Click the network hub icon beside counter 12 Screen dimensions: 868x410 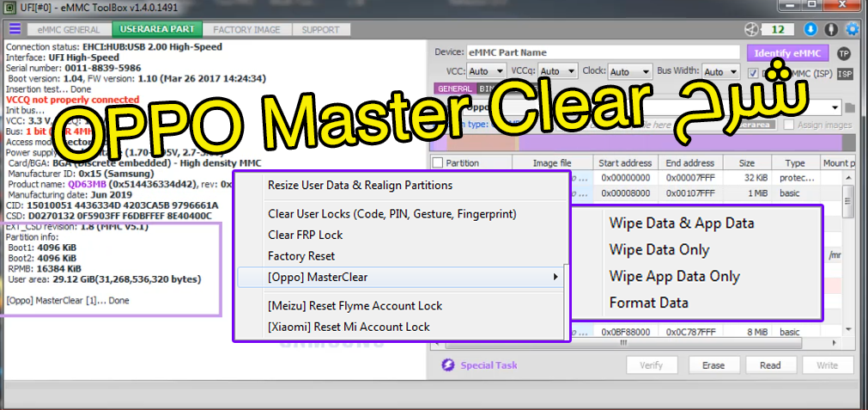750,29
